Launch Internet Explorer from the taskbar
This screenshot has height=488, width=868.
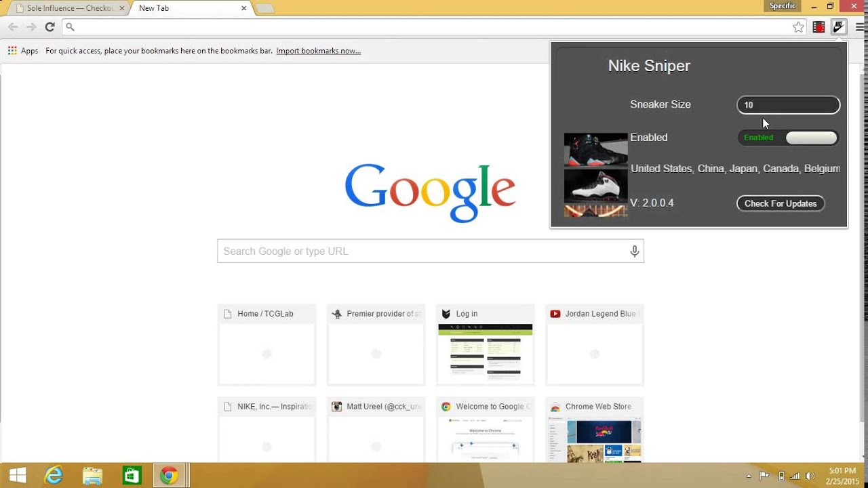coord(54,476)
